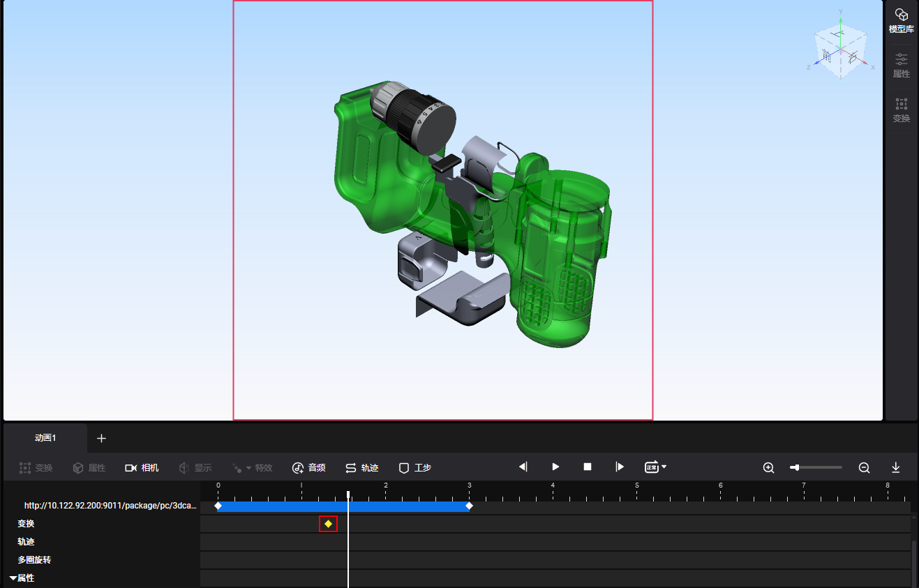The height and width of the screenshot is (588, 919).
Task: Stop the animation playback
Action: tap(588, 467)
